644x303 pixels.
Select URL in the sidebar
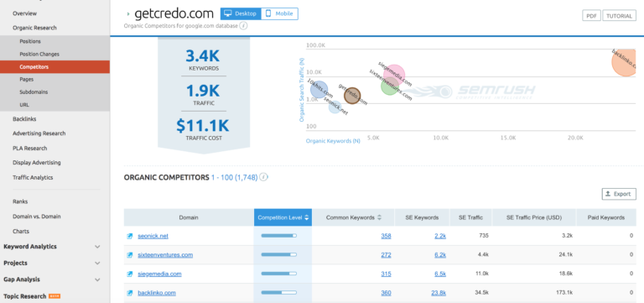point(24,105)
